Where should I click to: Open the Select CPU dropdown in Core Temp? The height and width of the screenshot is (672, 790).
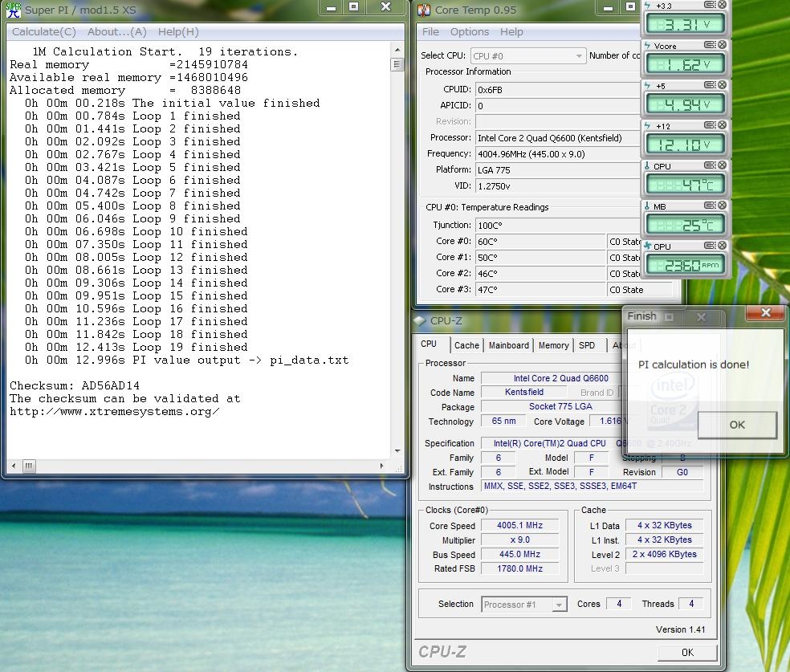(x=528, y=56)
